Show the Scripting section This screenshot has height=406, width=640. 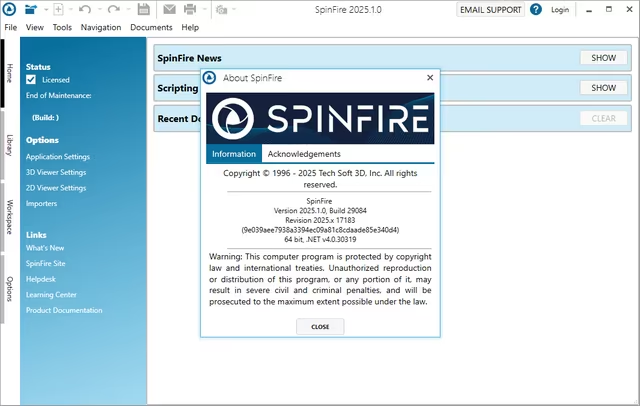click(x=603, y=88)
